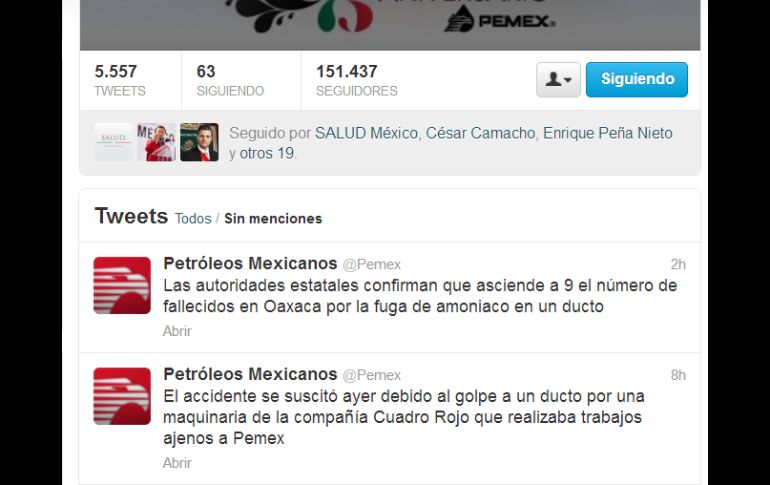
Task: Open the 2h timestamp of first tweet
Action: (678, 264)
